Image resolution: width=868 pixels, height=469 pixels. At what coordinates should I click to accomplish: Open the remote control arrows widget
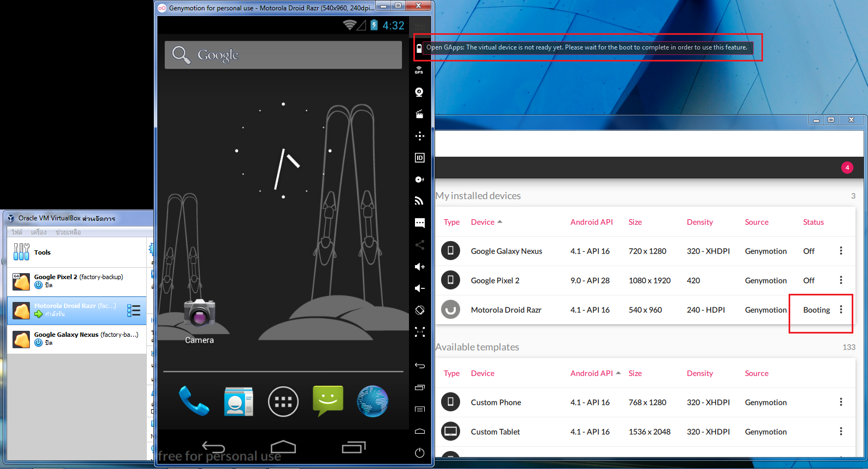419,136
